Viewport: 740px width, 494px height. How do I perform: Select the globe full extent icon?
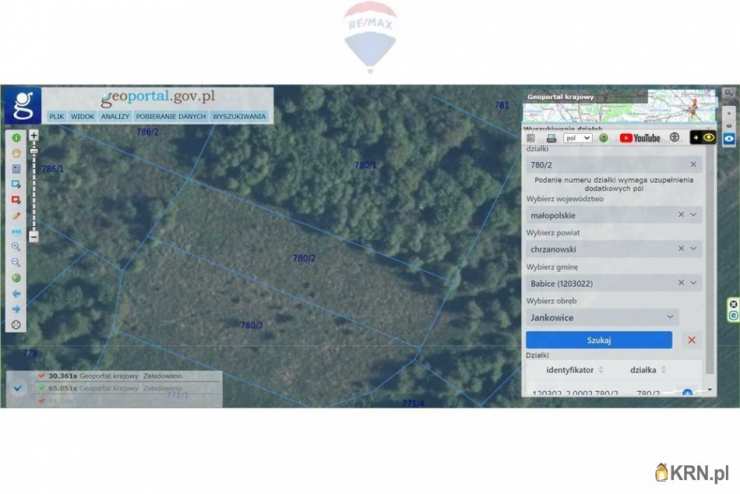click(16, 277)
